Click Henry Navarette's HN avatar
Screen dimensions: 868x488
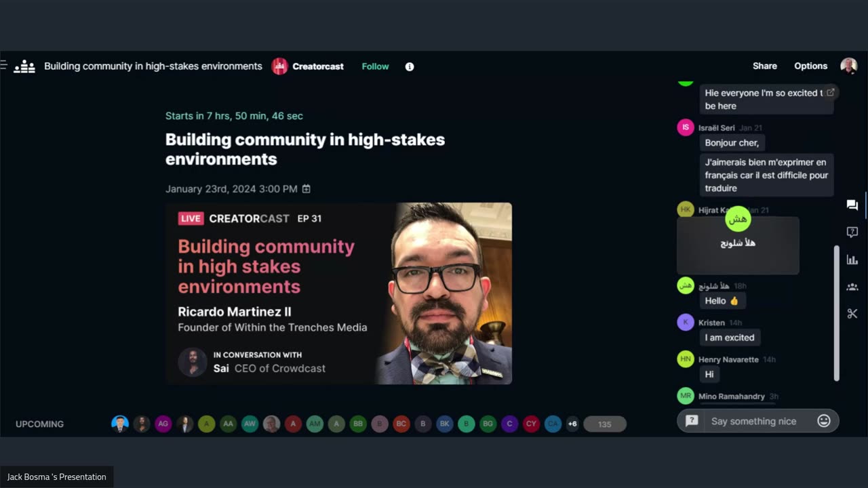pyautogui.click(x=686, y=359)
